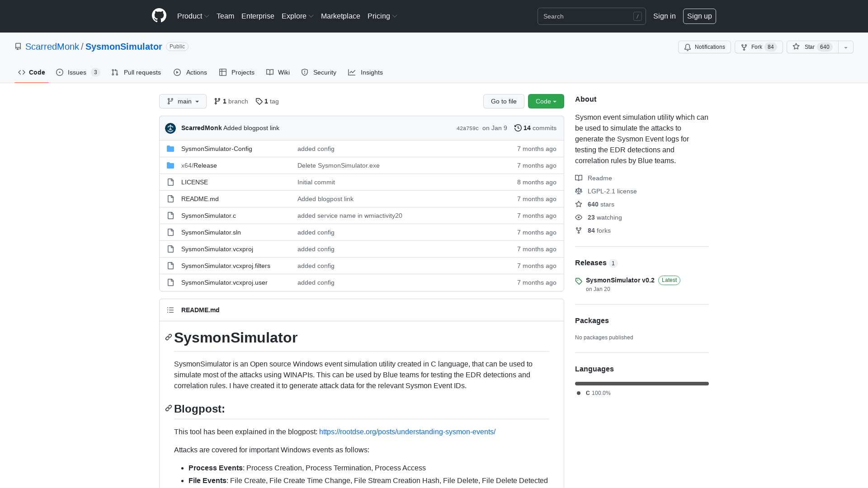Select the Code tab
Image resolution: width=868 pixels, height=488 pixels.
click(32, 72)
